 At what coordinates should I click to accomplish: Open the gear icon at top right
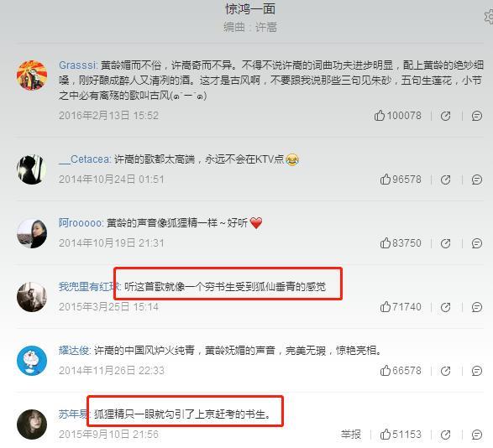(488, 16)
